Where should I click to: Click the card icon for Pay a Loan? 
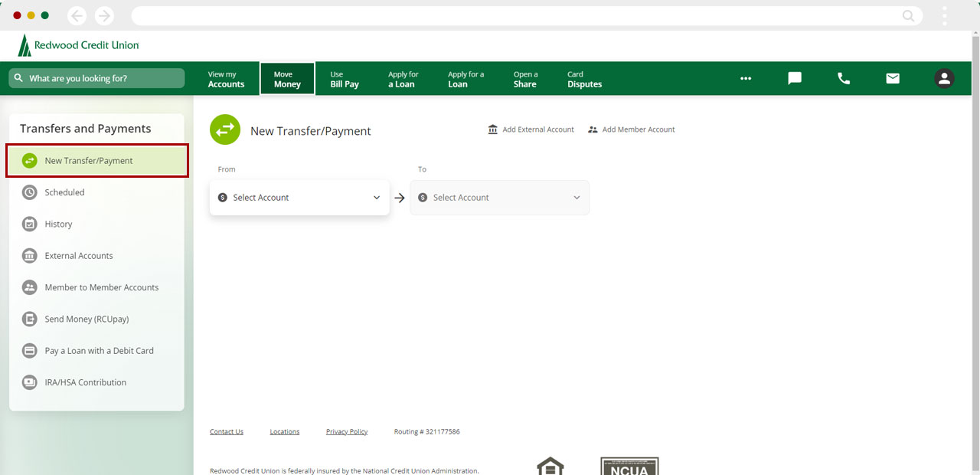click(29, 351)
